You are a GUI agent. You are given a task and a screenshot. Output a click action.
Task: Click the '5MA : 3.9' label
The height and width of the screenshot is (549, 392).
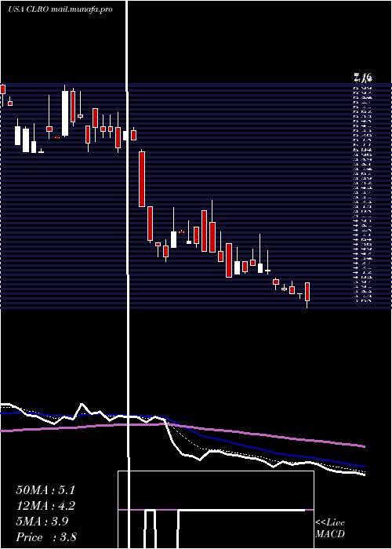coord(42,522)
